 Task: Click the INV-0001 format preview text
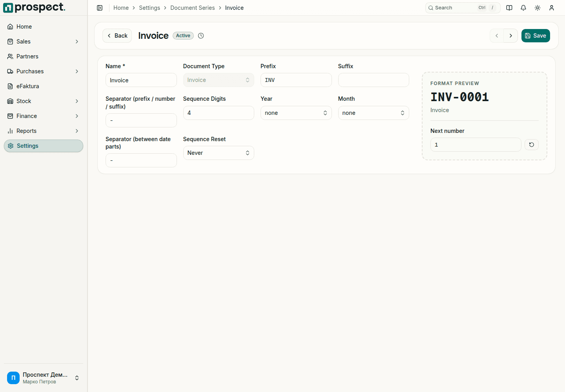pyautogui.click(x=460, y=97)
